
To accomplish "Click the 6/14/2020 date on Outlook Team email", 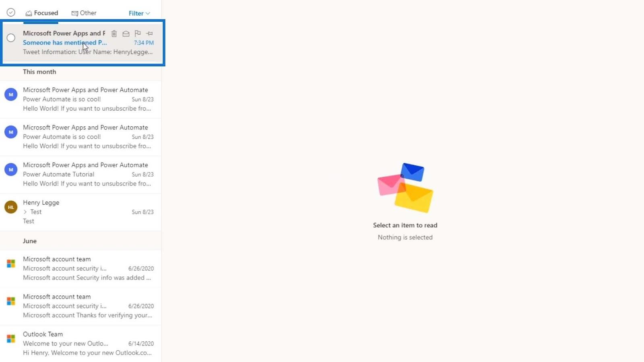I will [x=141, y=343].
